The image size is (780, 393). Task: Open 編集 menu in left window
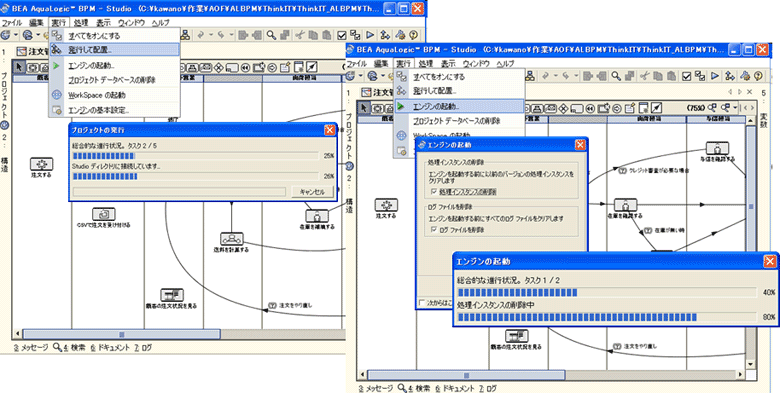36,23
